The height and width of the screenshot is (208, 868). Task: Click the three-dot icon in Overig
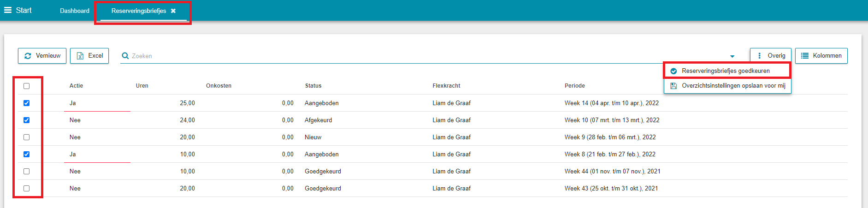759,56
